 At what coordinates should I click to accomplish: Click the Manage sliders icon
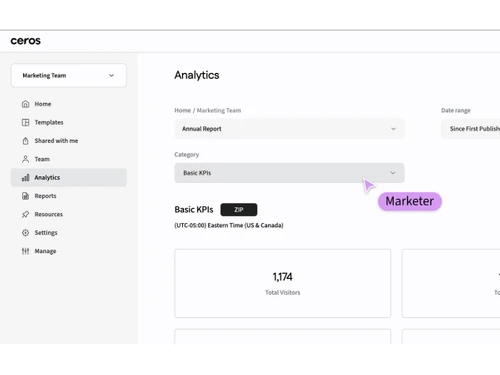(25, 251)
